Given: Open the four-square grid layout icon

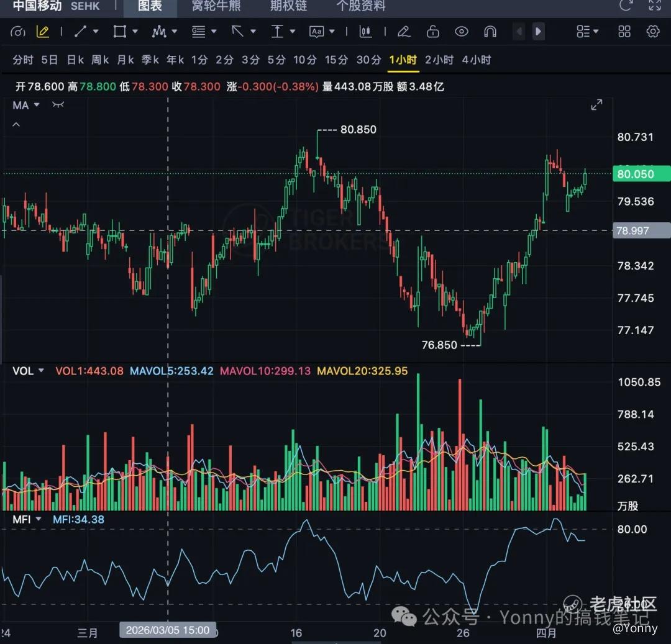Looking at the screenshot, I should point(624,31).
